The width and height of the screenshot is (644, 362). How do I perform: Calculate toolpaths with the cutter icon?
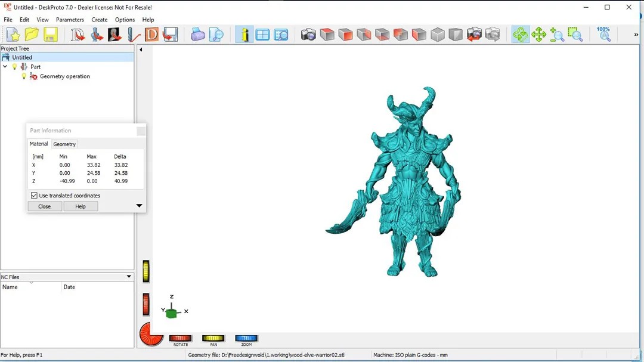coord(134,35)
